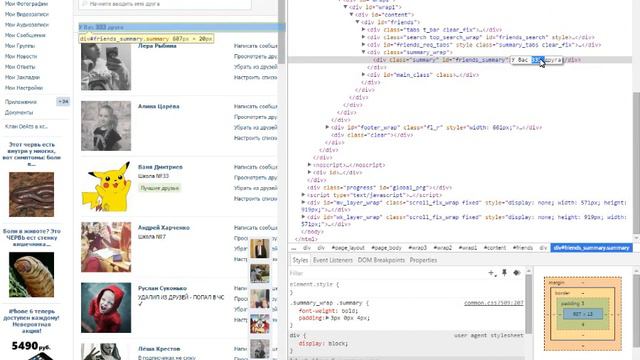Click the friend name search field
Image resolution: width=640 pixels, height=360 pixels.
pyautogui.click(x=165, y=4)
